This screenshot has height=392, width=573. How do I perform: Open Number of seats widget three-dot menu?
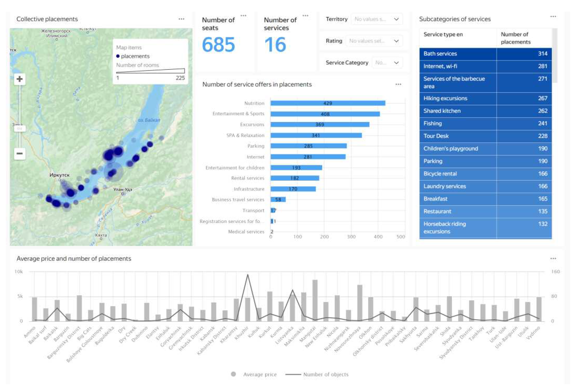243,15
